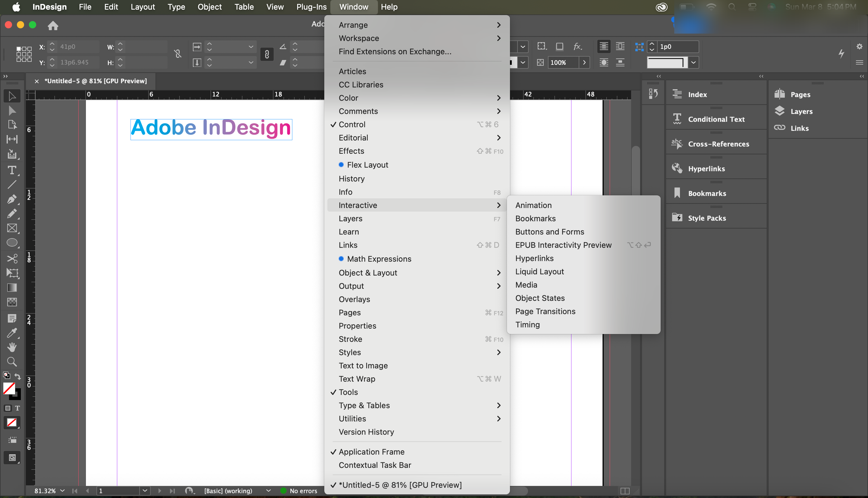Image resolution: width=868 pixels, height=498 pixels.
Task: Select the Type tool in toolbar
Action: coord(12,170)
